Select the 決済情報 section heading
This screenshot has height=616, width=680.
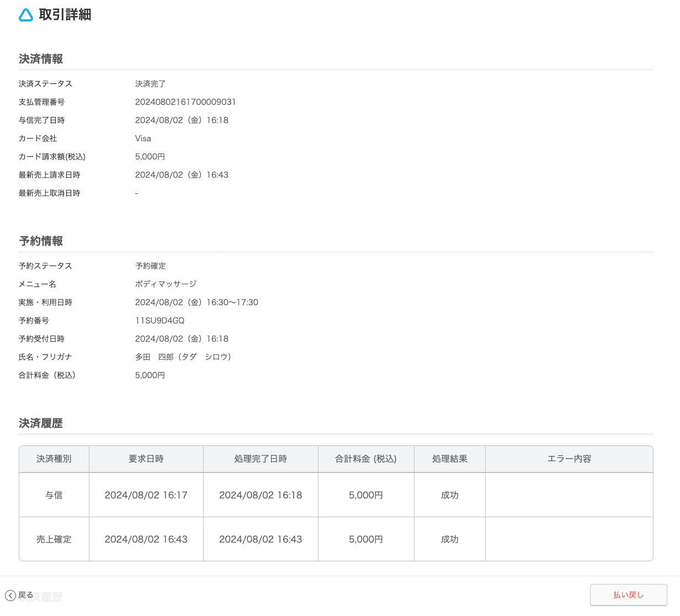pos(41,59)
